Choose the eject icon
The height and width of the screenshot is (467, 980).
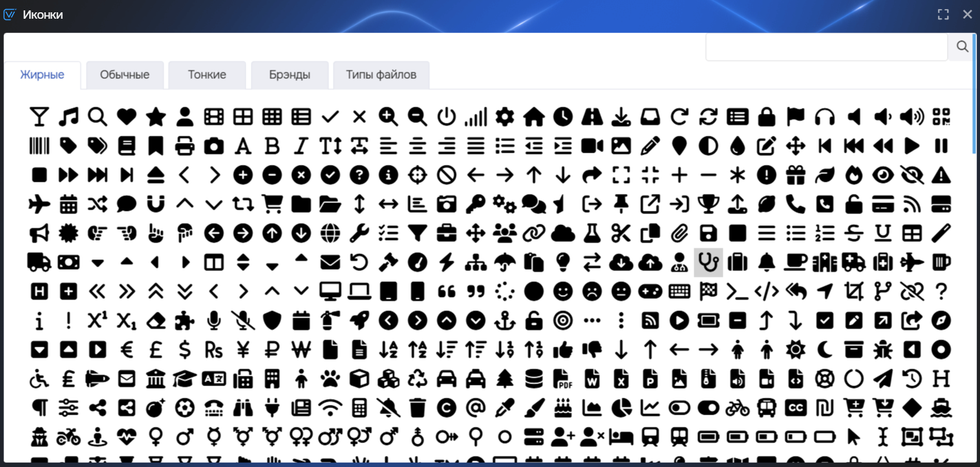point(156,175)
